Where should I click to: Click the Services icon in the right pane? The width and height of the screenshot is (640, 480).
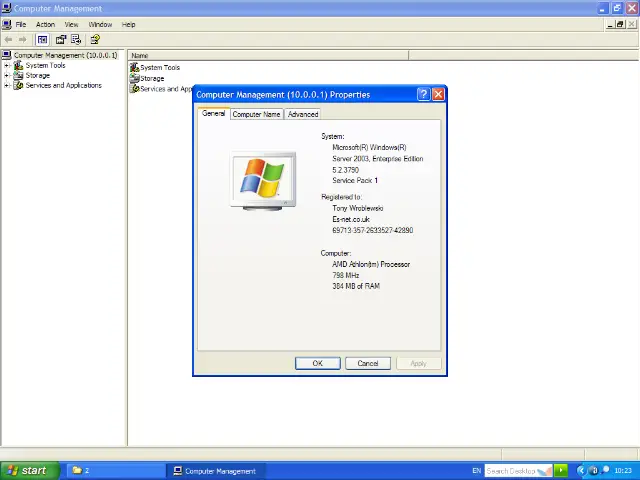point(135,89)
